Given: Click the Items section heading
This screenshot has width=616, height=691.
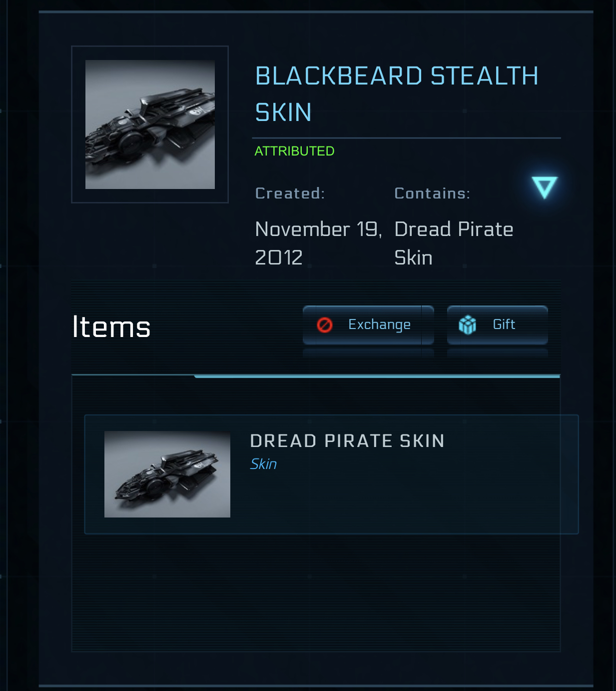Looking at the screenshot, I should (111, 327).
